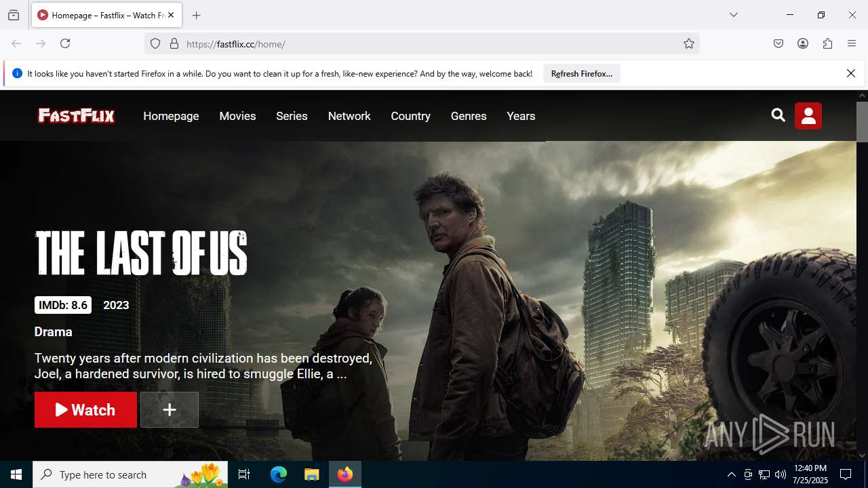Open the Years menu
868x488 pixels.
(x=521, y=116)
